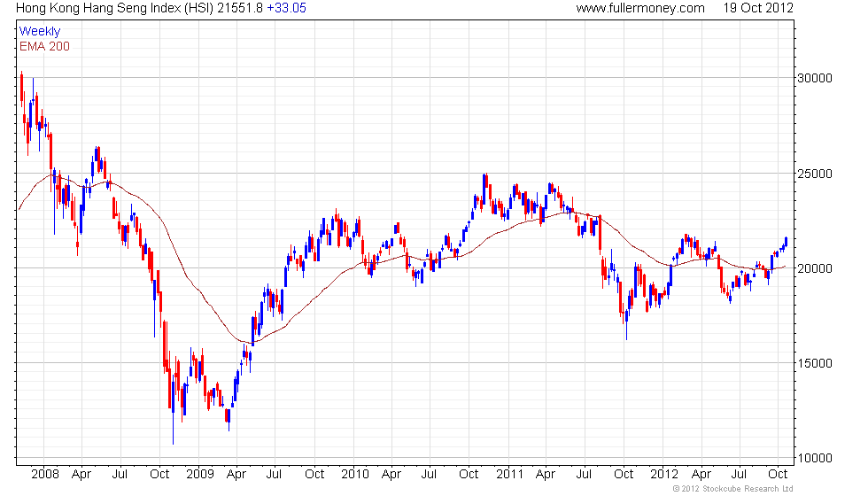Screen dimensions: 868x496
Task: Click the 2008 year label on the time axis
Action: (45, 475)
